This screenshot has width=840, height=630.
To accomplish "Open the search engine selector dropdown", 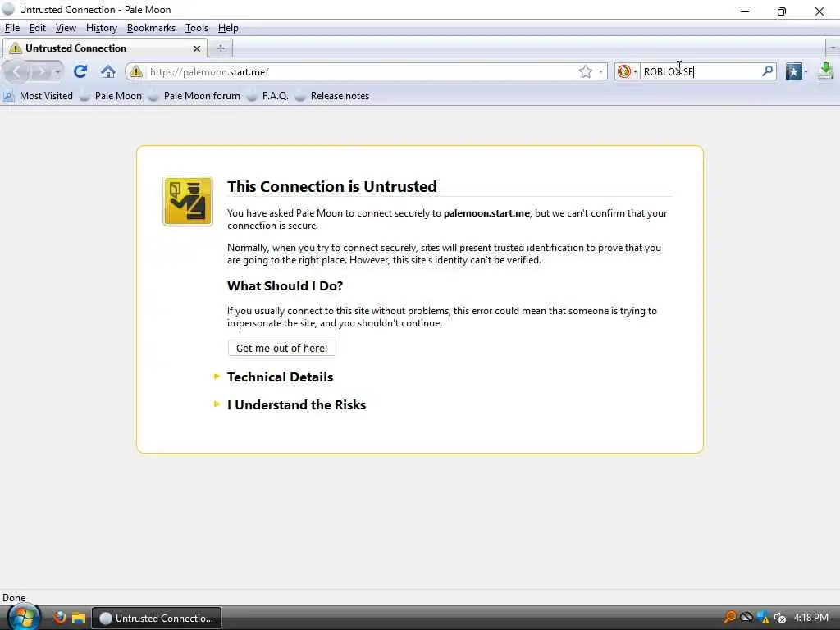I will pyautogui.click(x=627, y=71).
